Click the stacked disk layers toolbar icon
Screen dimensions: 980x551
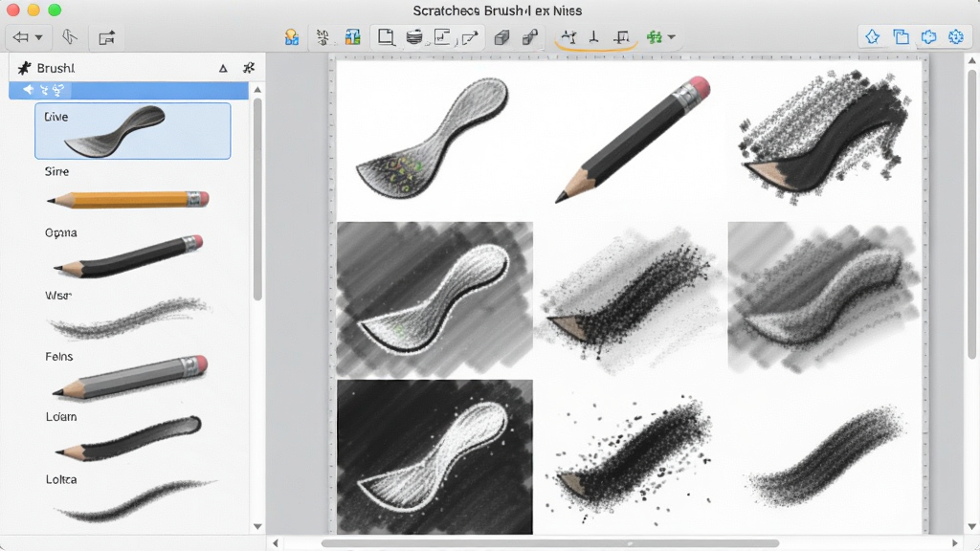coord(413,37)
